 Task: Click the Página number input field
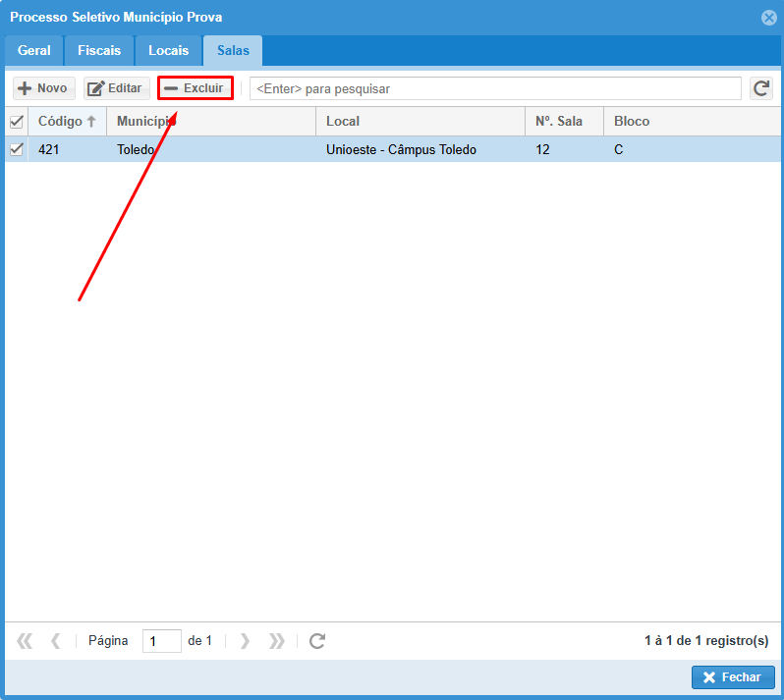161,641
